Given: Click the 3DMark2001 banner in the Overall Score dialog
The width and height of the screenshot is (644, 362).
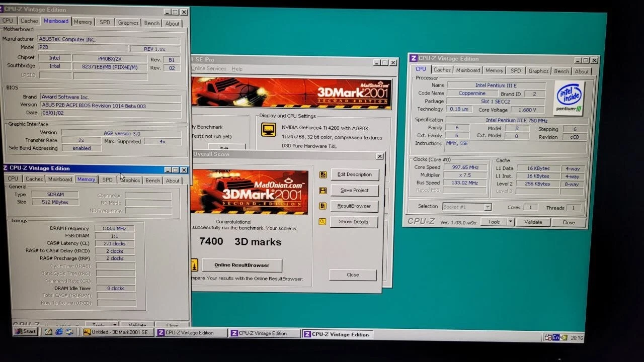Looking at the screenshot, I should 250,192.
